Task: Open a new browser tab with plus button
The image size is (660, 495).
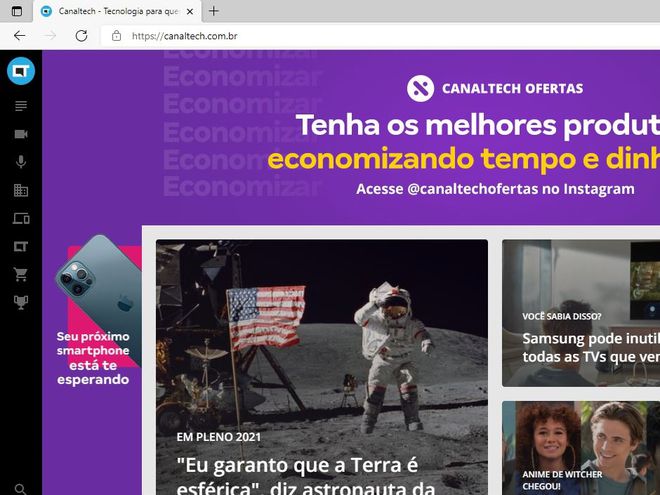Action: (214, 11)
